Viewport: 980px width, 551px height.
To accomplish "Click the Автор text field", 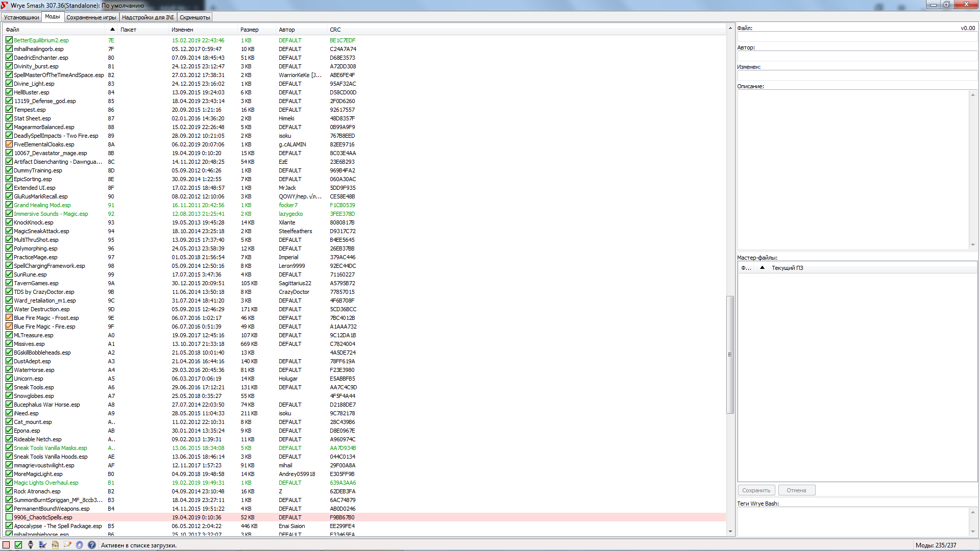I will click(856, 57).
